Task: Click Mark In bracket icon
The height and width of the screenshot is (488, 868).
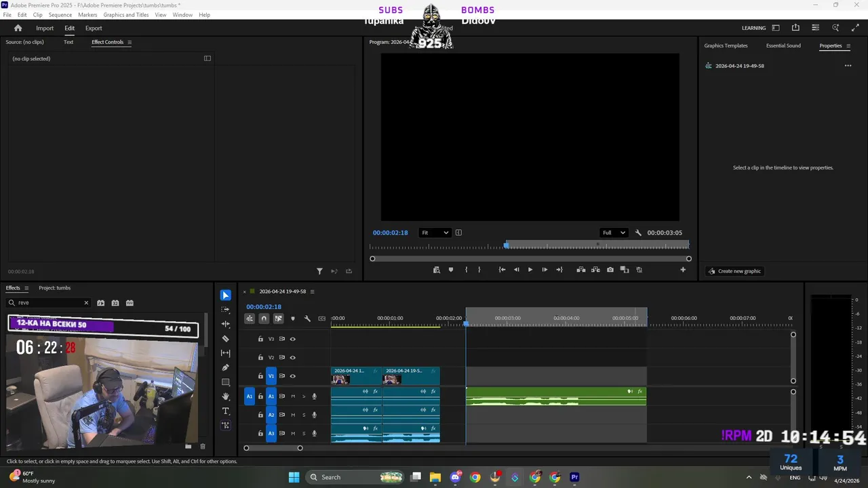Action: pos(466,270)
